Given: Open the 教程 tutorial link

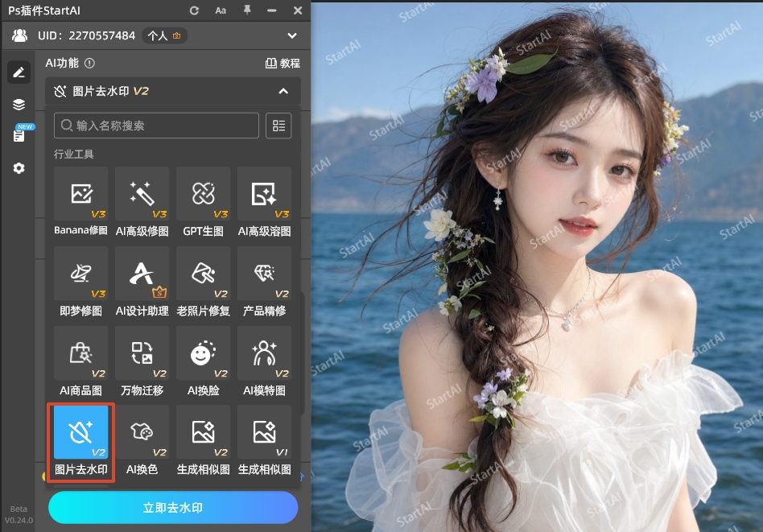Looking at the screenshot, I should click(x=283, y=64).
